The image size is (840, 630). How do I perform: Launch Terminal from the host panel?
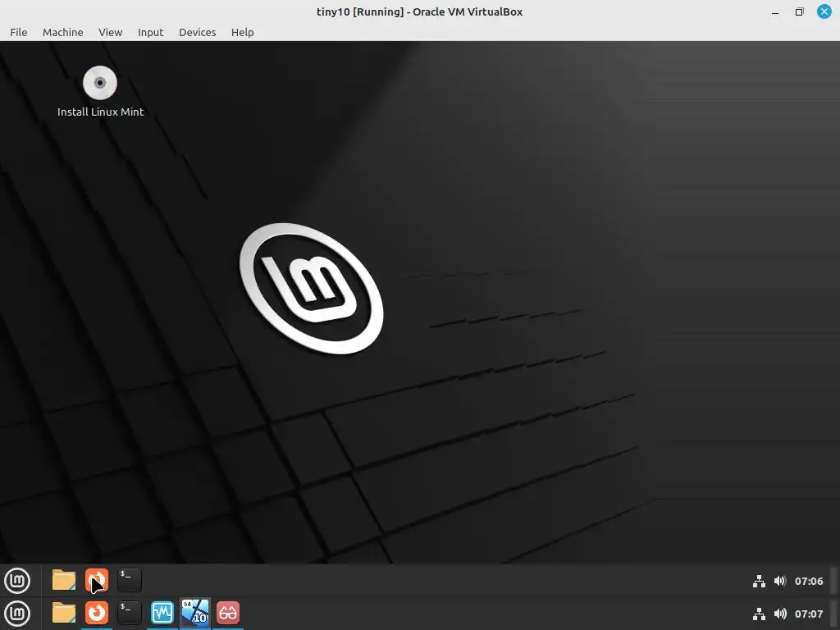click(130, 613)
